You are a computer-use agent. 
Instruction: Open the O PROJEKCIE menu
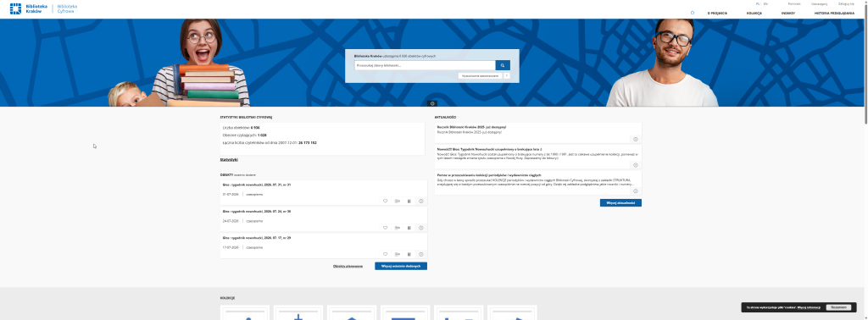tap(717, 13)
